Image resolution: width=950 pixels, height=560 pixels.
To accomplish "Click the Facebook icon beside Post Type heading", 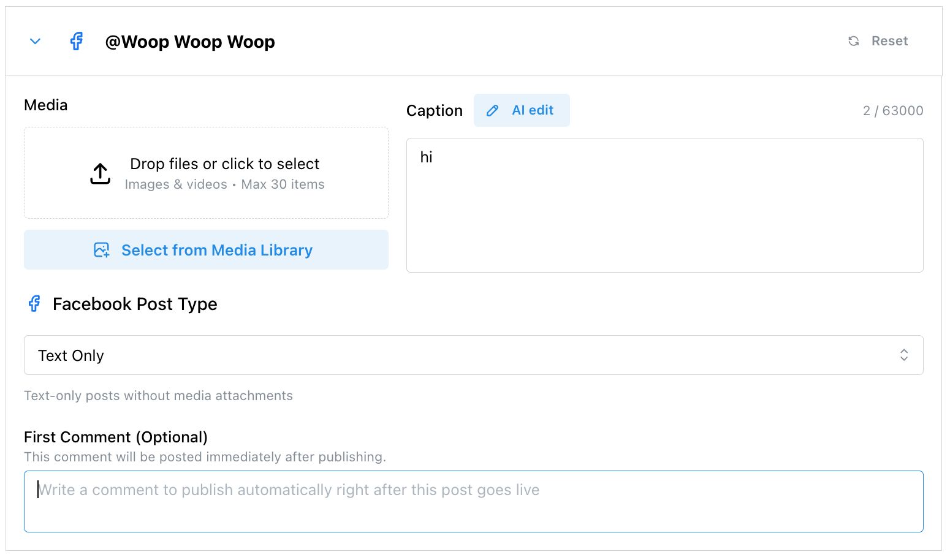I will [34, 304].
